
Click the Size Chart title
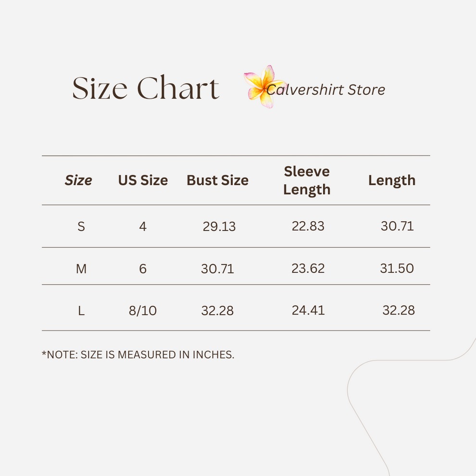click(x=146, y=89)
